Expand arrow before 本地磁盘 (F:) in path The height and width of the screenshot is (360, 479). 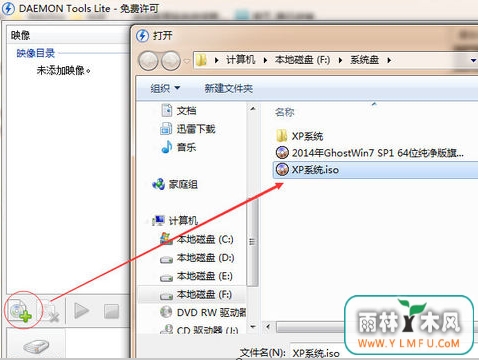(265, 60)
